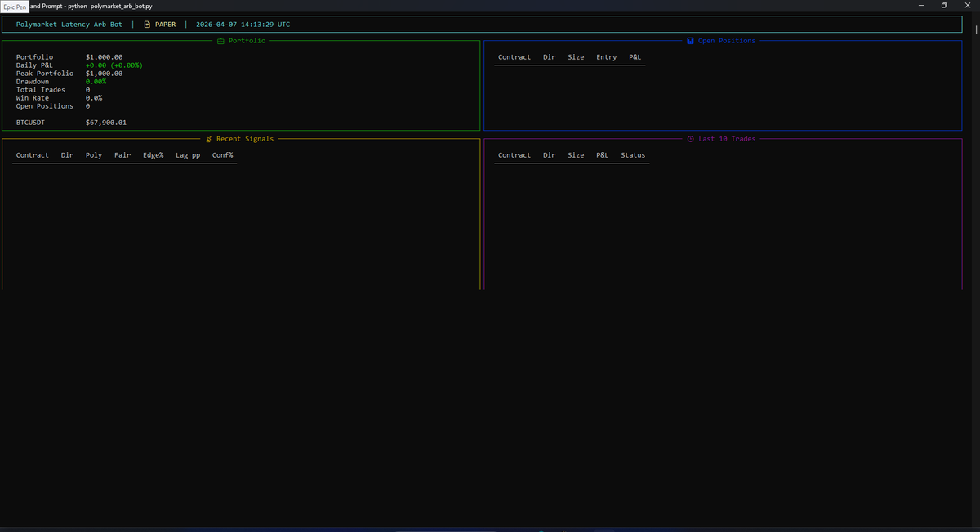Click Size header in Last 10 Trades table
This screenshot has height=532, width=980.
click(576, 155)
